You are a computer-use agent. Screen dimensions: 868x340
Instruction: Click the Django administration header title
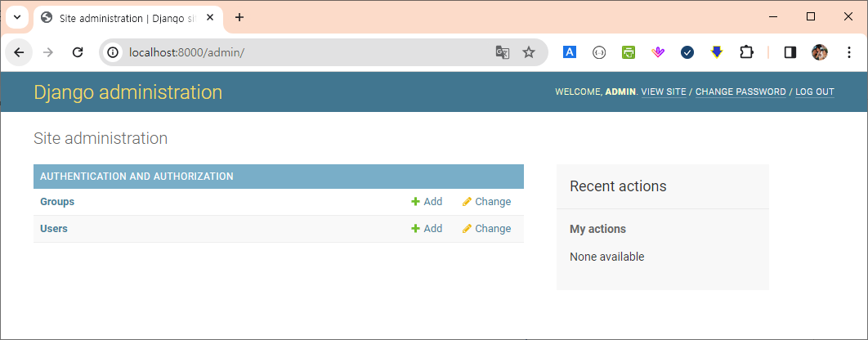click(128, 92)
